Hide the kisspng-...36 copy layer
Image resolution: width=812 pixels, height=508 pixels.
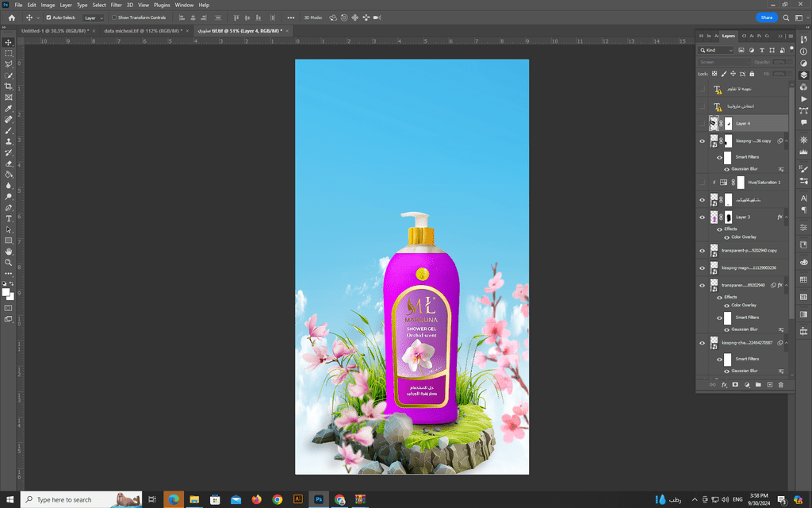click(703, 141)
